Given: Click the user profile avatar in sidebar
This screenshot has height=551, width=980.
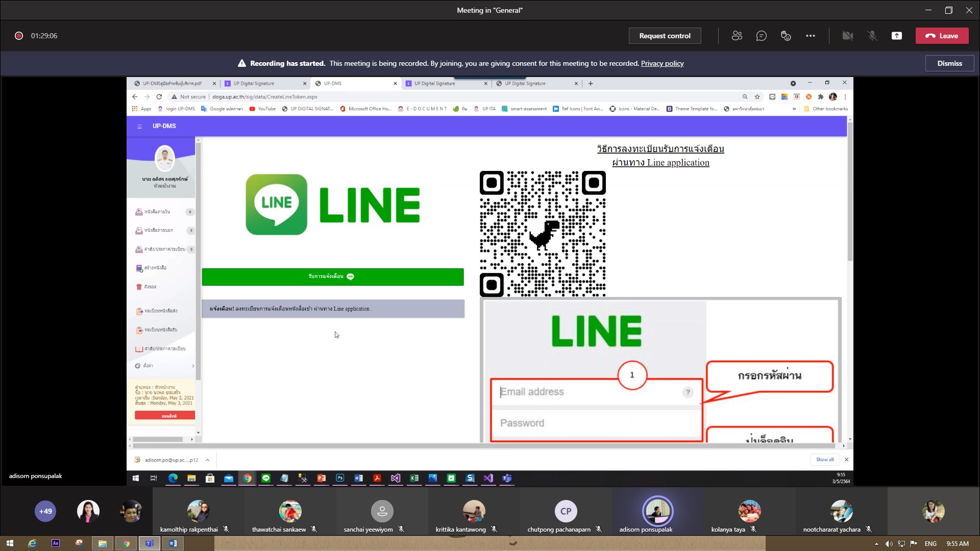Looking at the screenshot, I should pos(164,159).
